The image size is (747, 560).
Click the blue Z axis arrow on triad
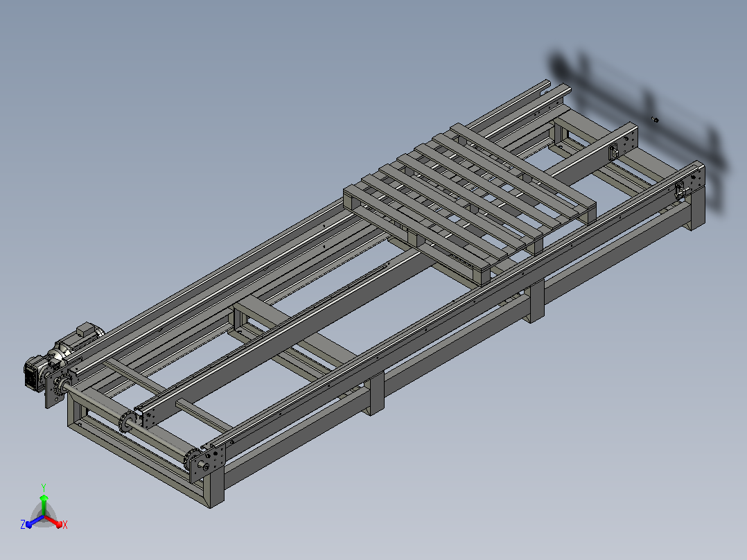[35, 522]
